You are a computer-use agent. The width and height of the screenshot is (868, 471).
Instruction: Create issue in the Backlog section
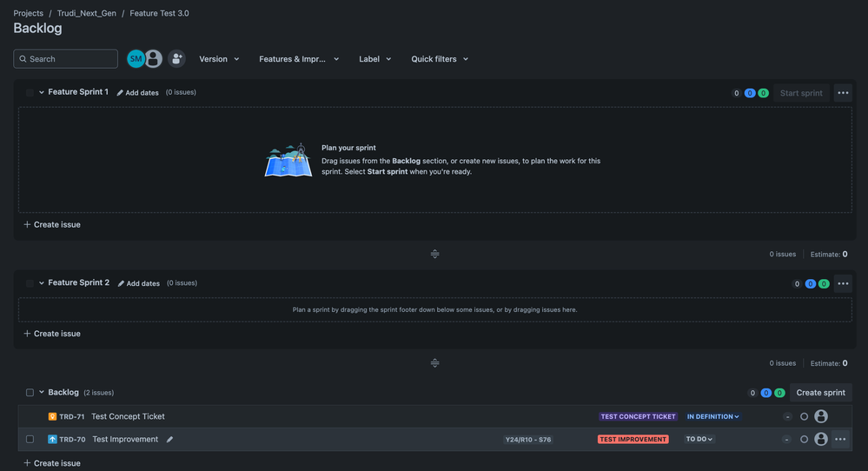[x=52, y=463]
